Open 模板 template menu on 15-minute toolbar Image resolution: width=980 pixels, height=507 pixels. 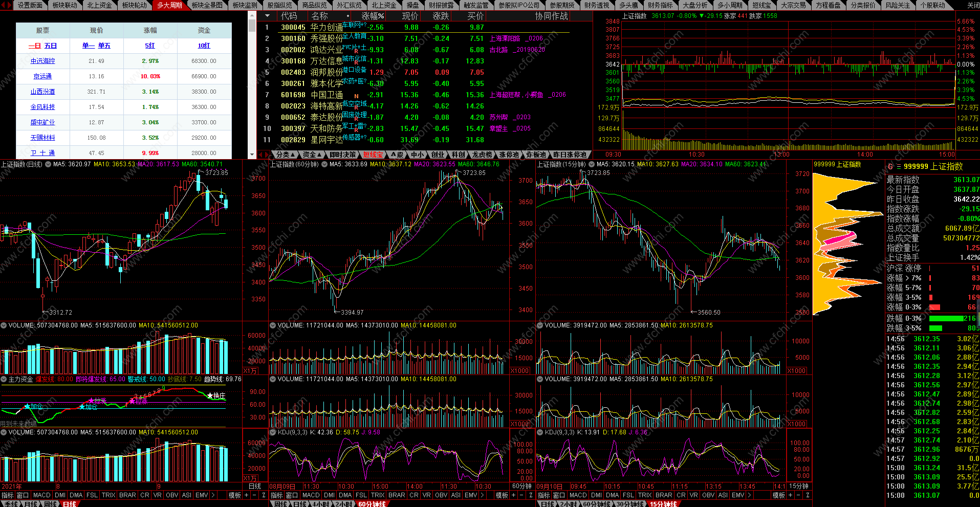click(779, 495)
